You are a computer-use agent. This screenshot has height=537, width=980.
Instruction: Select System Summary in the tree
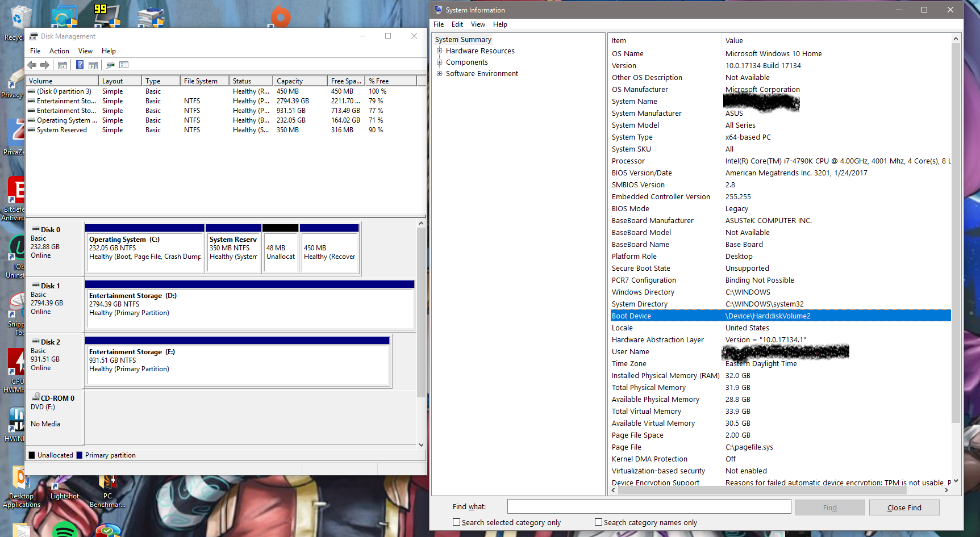click(x=463, y=40)
